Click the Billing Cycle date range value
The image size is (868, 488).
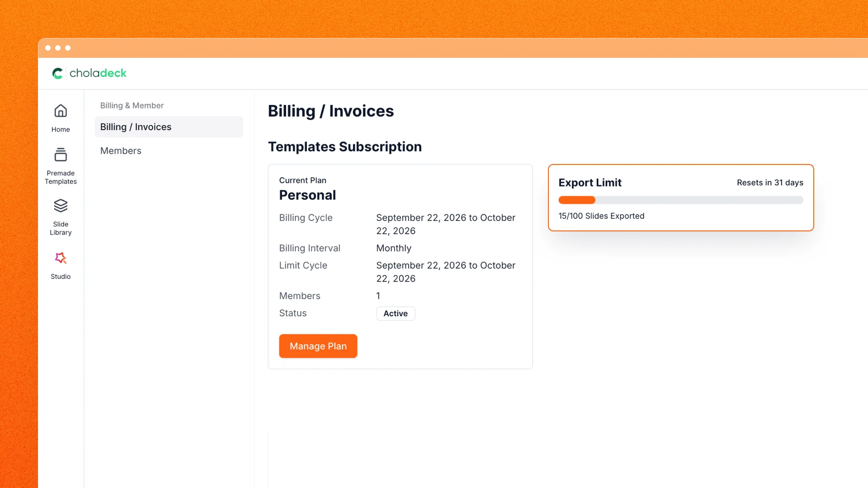point(445,224)
